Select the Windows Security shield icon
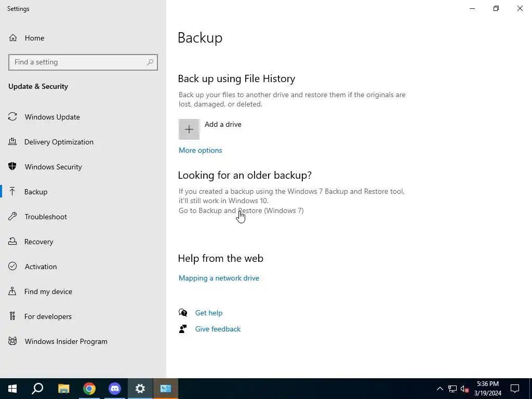 (12, 166)
